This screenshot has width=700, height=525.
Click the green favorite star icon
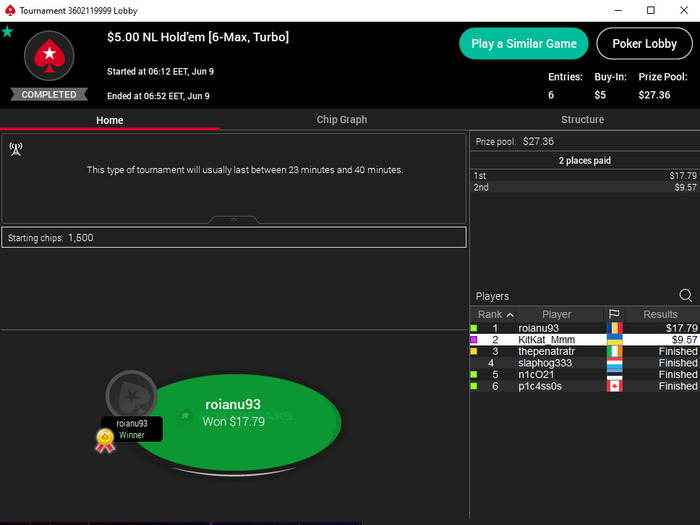8,32
